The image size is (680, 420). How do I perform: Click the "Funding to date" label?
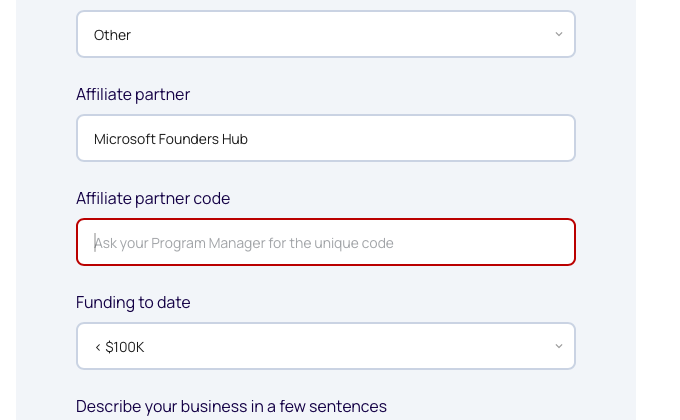(133, 302)
